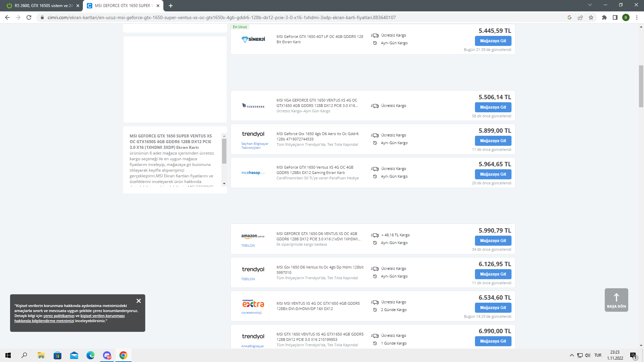The height and width of the screenshot is (362, 644).
Task: Click Mağazaya Git for the Sinerji offer
Action: coord(493,41)
